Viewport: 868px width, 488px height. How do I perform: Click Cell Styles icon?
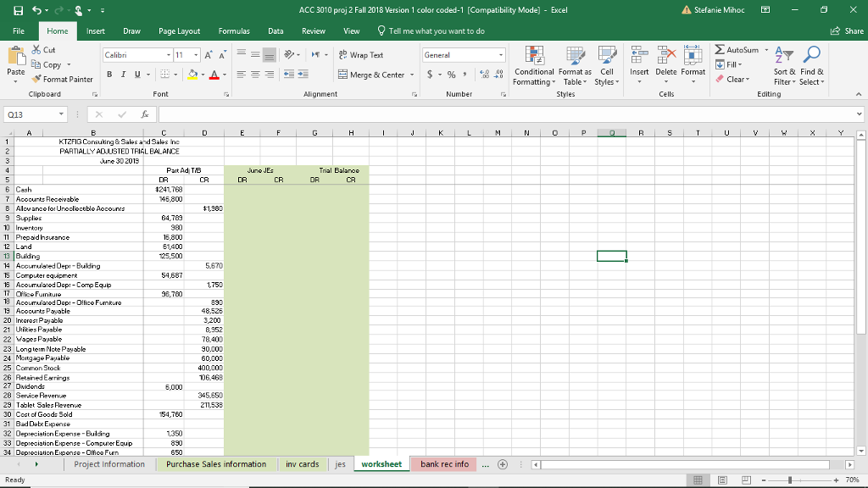[x=607, y=66]
